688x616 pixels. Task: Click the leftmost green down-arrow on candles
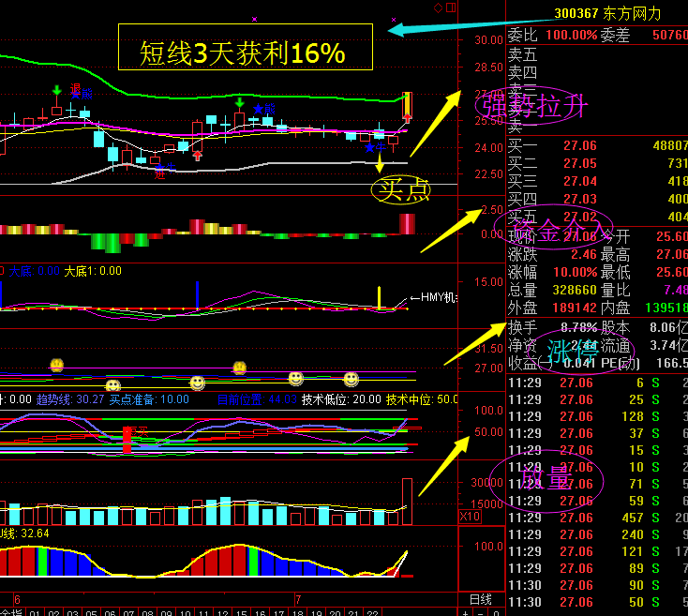click(56, 91)
